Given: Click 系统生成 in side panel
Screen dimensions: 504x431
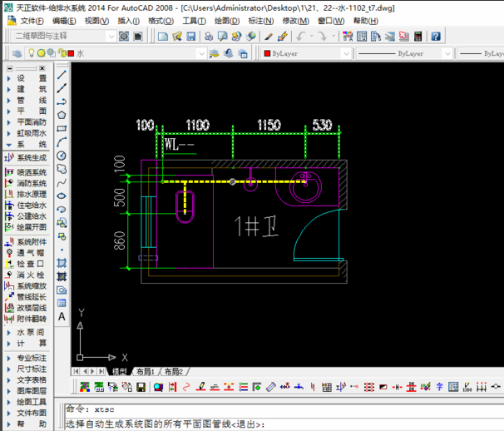Looking at the screenshot, I should [32, 157].
